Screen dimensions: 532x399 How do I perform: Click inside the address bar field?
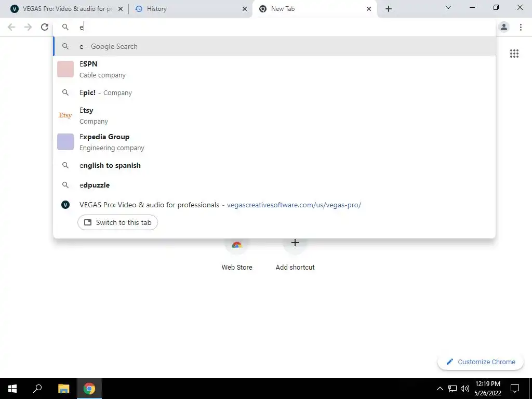pyautogui.click(x=274, y=27)
